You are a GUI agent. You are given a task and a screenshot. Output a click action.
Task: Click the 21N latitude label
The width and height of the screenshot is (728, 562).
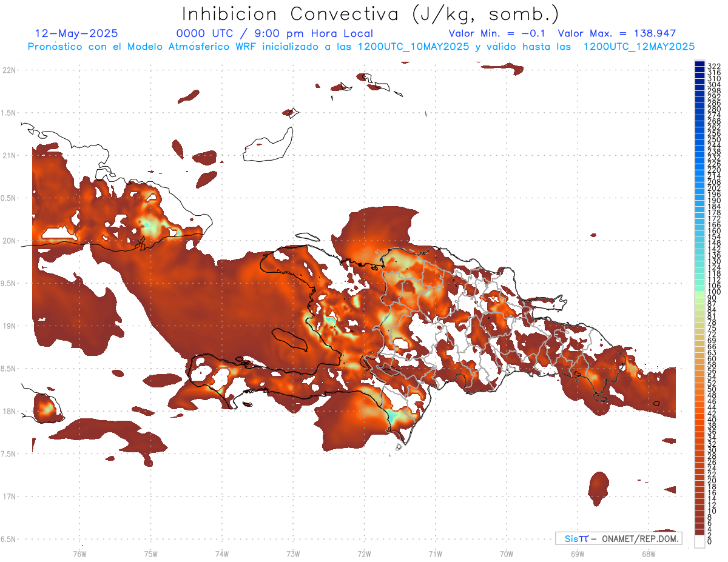[x=9, y=155]
